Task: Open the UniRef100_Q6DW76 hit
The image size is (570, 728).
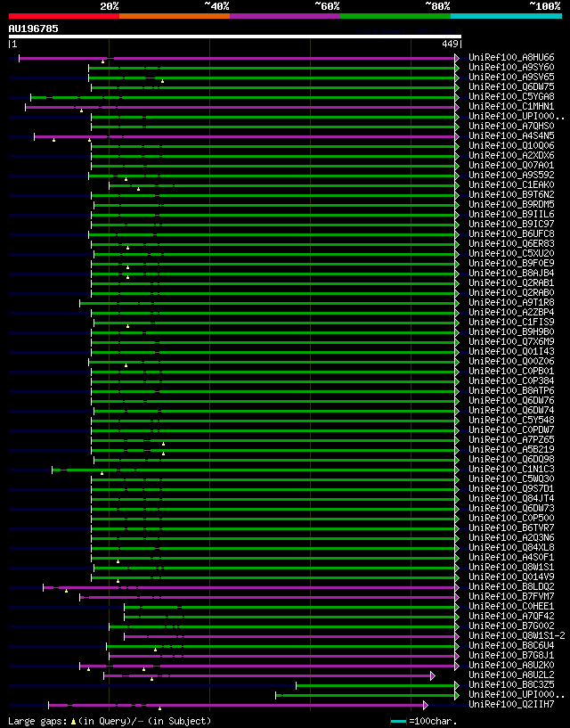Action: click(511, 400)
